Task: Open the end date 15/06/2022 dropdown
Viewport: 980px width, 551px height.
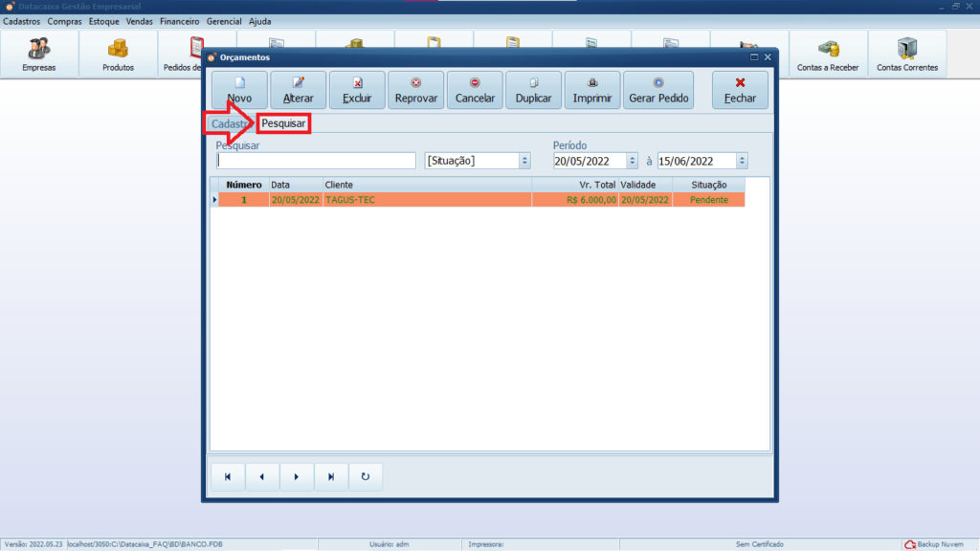Action: (x=742, y=161)
